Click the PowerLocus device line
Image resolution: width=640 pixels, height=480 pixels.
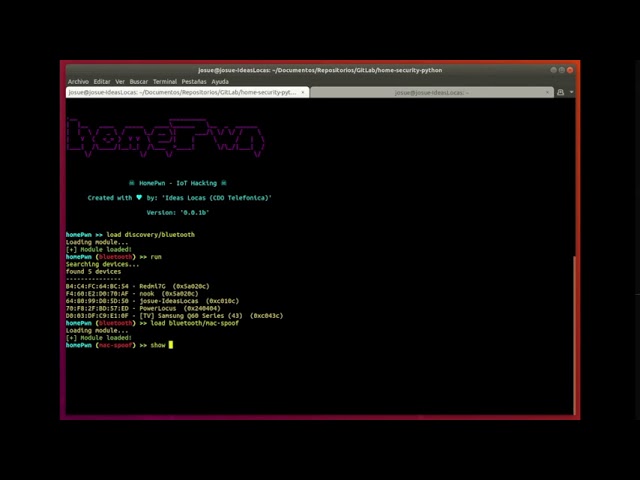pos(143,309)
